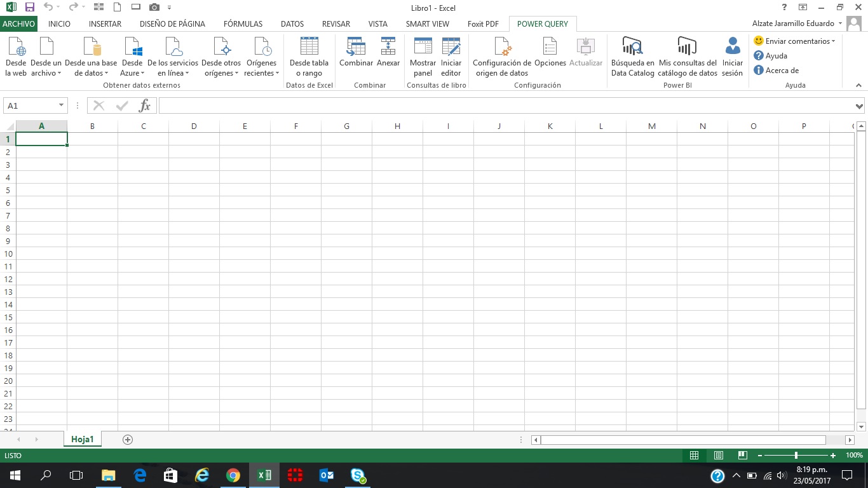Open the Windows Start menu
Image resolution: width=868 pixels, height=488 pixels.
[15, 475]
